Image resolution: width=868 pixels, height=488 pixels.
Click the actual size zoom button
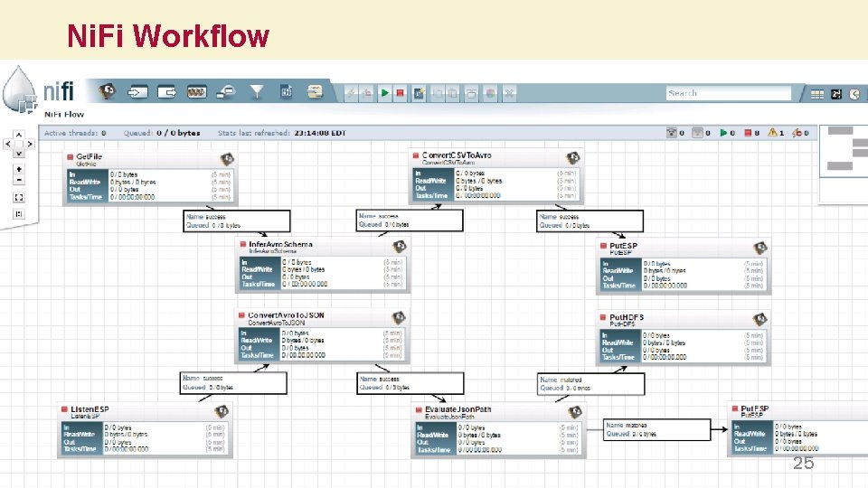tap(19, 214)
